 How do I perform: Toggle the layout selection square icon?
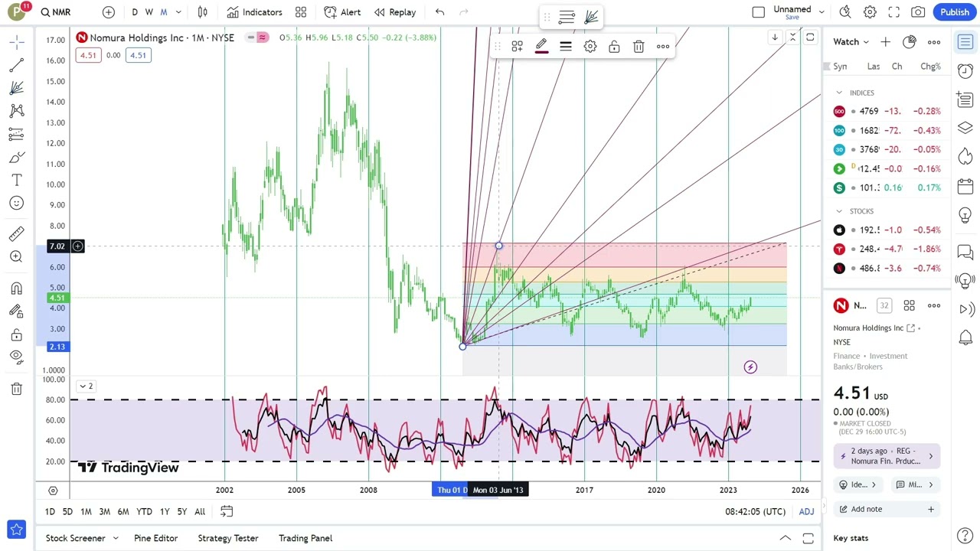click(x=759, y=12)
